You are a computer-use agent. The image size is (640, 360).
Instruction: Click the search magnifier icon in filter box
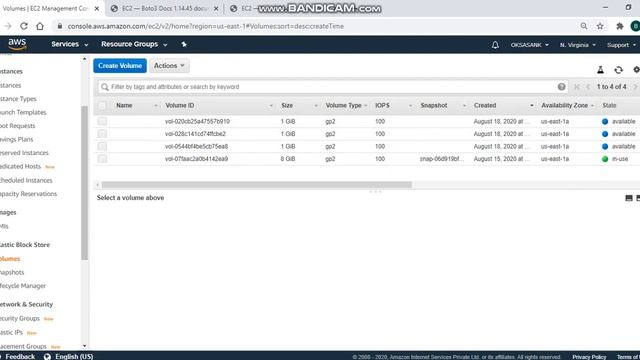coord(105,87)
